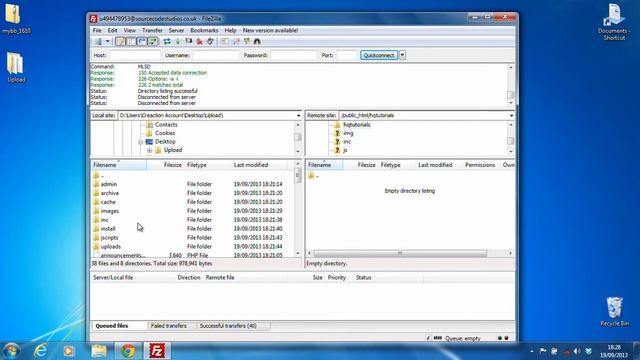This screenshot has width=640, height=360.
Task: Open Quickconnect history dropdown arrow
Action: click(x=402, y=55)
